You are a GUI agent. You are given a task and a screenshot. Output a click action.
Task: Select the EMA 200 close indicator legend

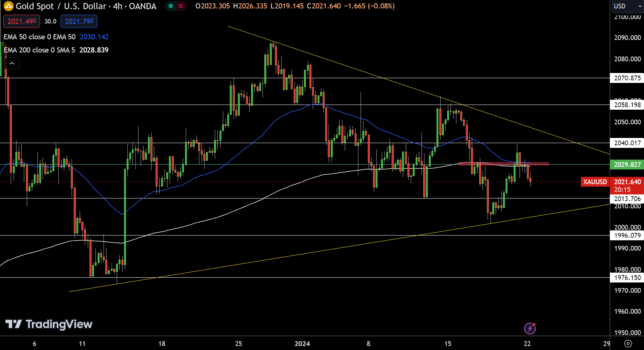tap(39, 50)
